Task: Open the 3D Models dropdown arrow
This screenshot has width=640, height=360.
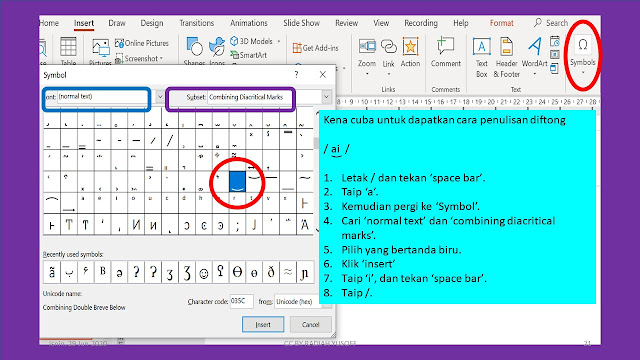Action: pos(279,41)
